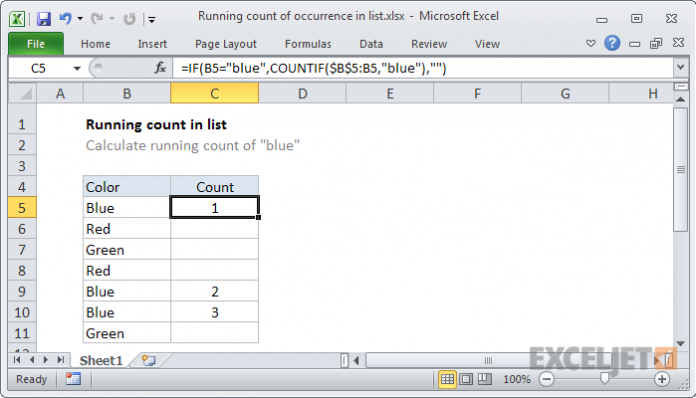Click the insert function fx icon

click(160, 68)
